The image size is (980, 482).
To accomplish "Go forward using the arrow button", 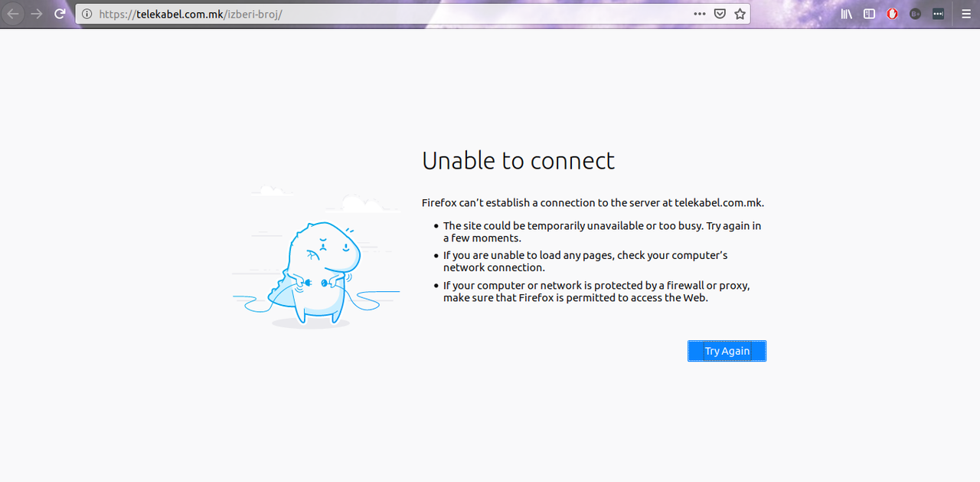I will (36, 14).
